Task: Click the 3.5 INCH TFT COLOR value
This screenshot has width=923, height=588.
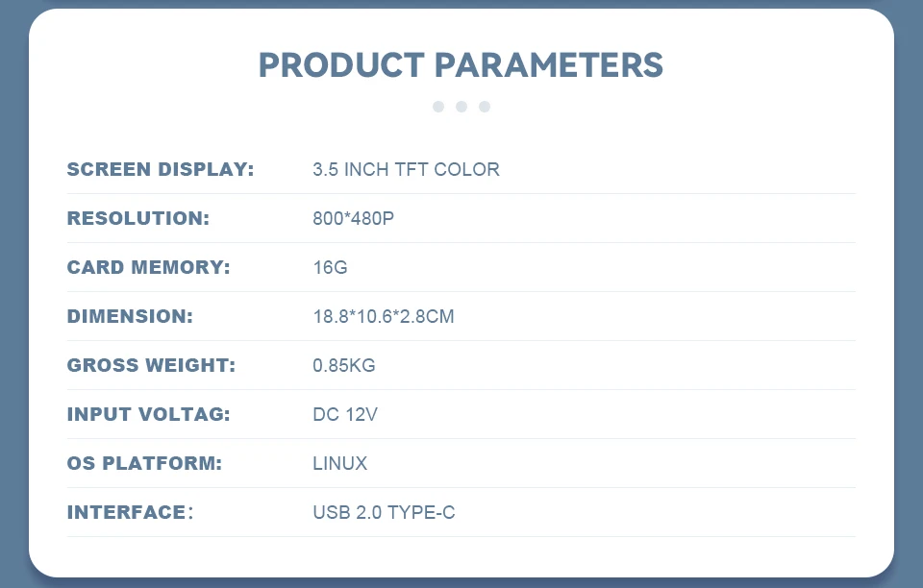Action: click(x=406, y=169)
